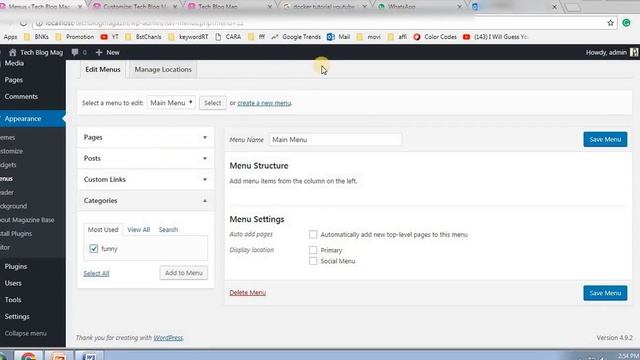Click the Delete Menu link

coord(247,293)
